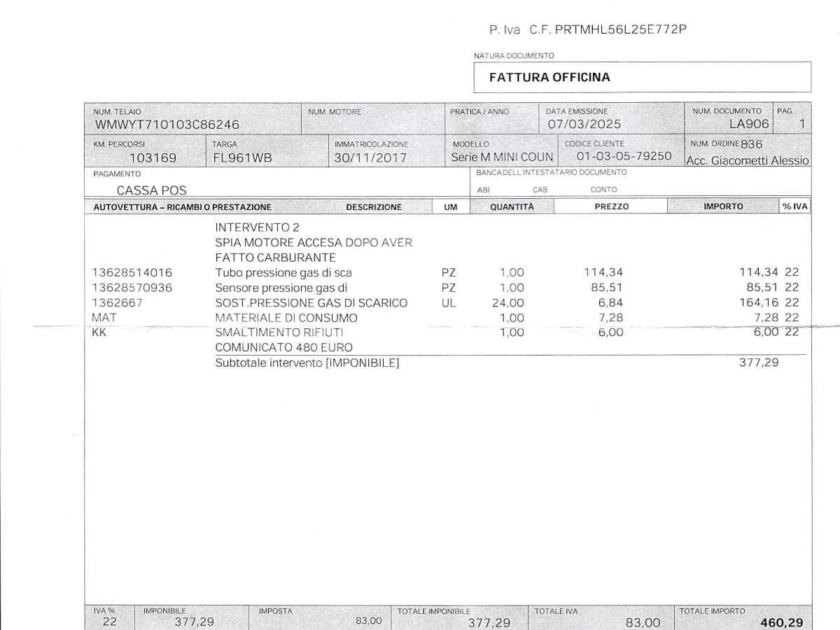The width and height of the screenshot is (840, 630).
Task: Click the CASSA POS payment method
Action: pyautogui.click(x=151, y=190)
